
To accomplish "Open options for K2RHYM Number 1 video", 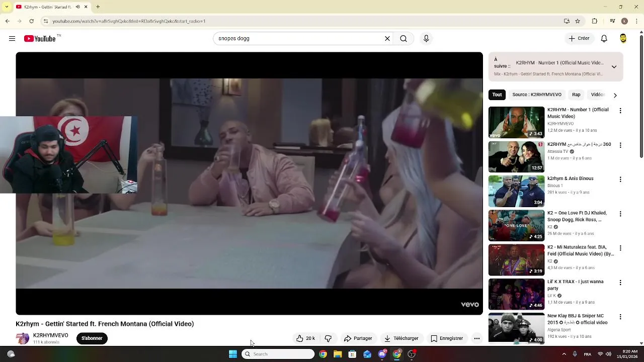I will click(x=620, y=111).
